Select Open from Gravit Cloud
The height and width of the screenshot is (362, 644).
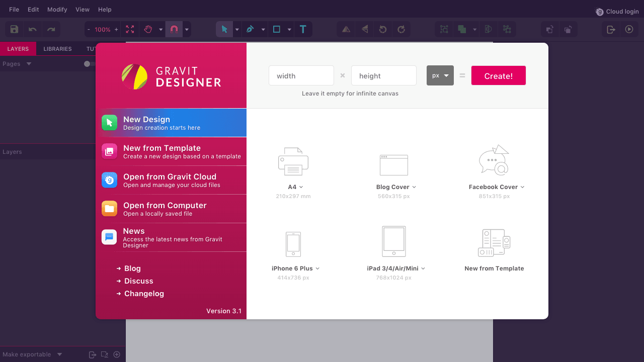click(x=171, y=180)
